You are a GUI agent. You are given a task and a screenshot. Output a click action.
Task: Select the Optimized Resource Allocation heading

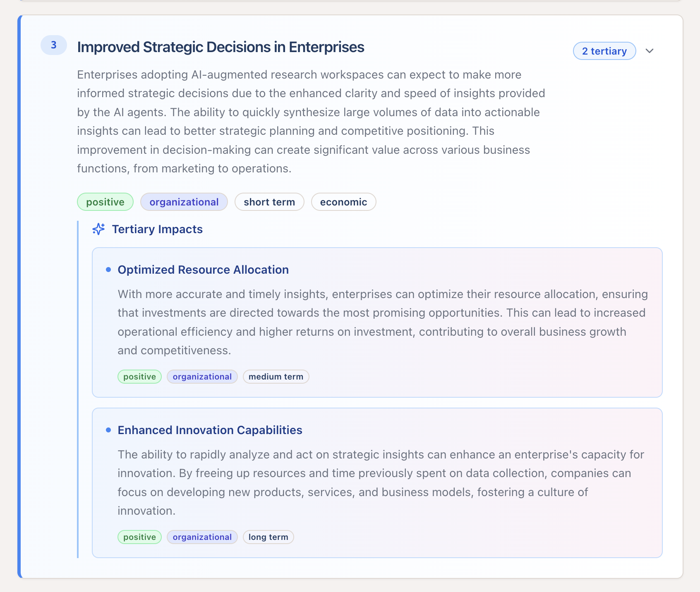click(x=203, y=270)
